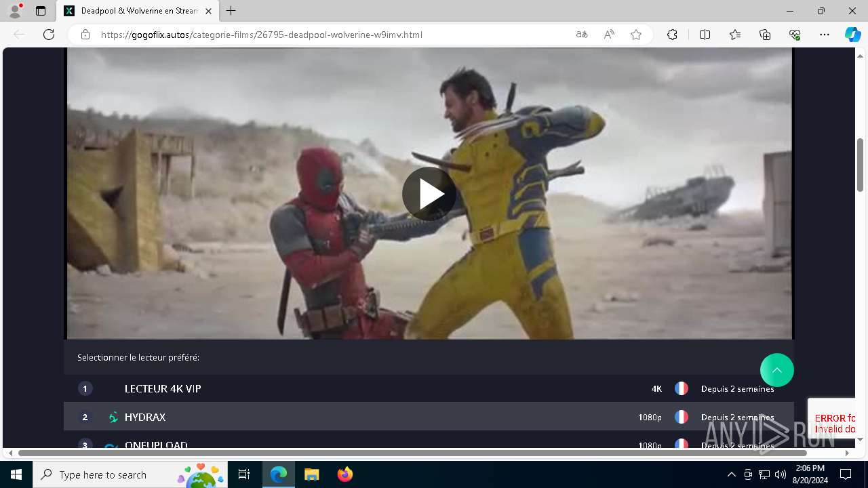Open a new browser tab
The height and width of the screenshot is (488, 868).
coord(231,11)
